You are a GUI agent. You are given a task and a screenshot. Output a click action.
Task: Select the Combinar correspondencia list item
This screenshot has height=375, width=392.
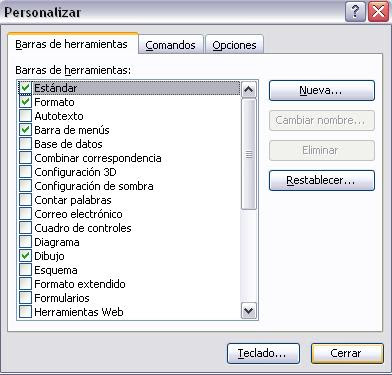point(98,158)
